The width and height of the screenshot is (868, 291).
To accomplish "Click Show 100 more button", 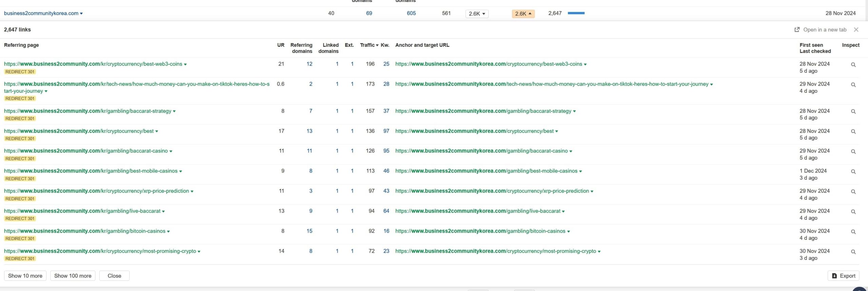I will (x=73, y=276).
